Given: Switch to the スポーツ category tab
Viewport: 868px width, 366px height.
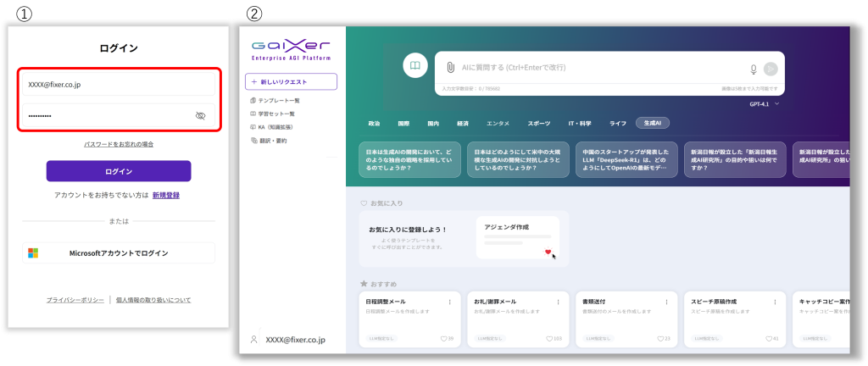Looking at the screenshot, I should (538, 123).
